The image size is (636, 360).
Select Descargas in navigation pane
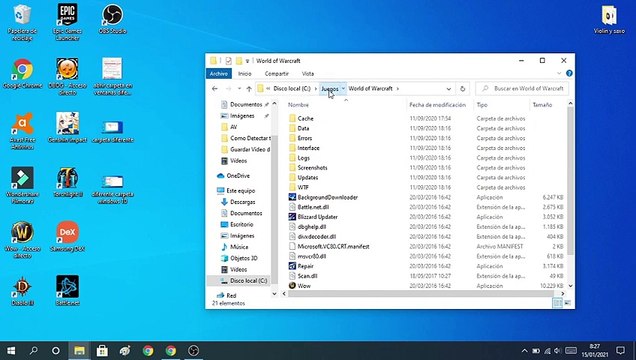pyautogui.click(x=243, y=202)
